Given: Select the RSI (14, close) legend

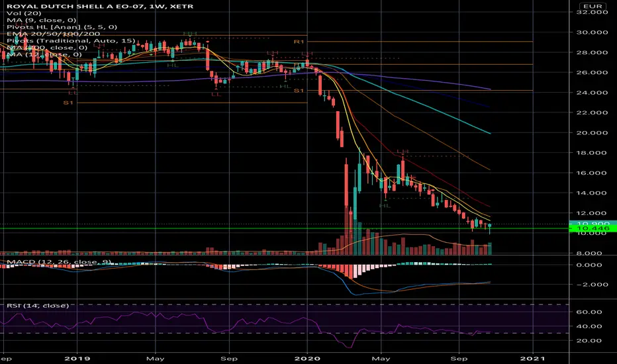Looking at the screenshot, I should click(x=38, y=306).
